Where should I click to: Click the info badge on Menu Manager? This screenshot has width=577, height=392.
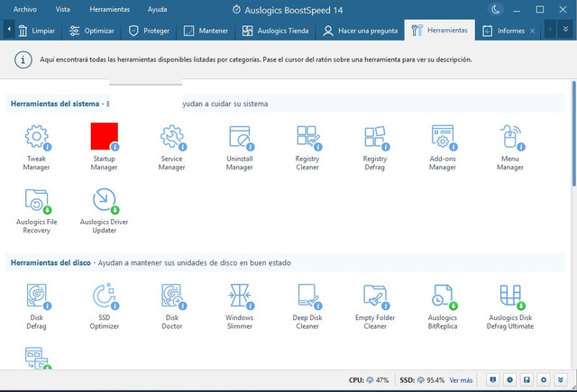(521, 147)
